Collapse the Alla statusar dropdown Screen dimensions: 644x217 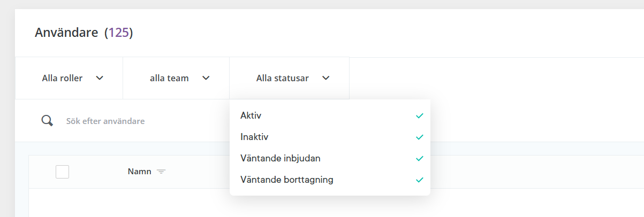click(290, 78)
